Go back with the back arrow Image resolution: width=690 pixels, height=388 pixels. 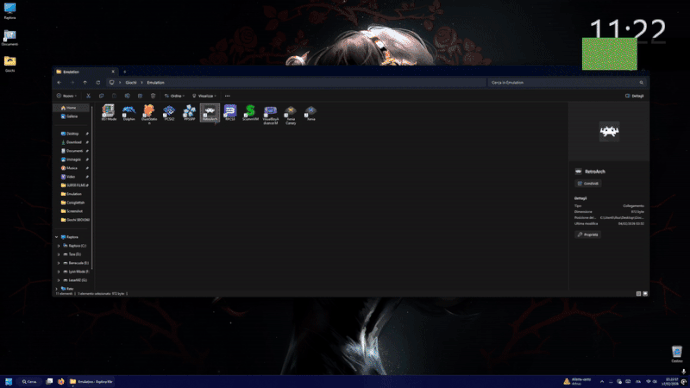point(59,82)
